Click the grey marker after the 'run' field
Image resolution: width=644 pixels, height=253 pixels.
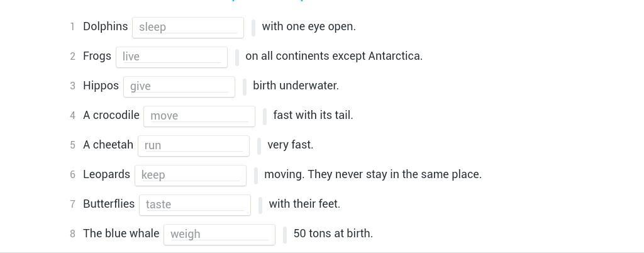259,146
